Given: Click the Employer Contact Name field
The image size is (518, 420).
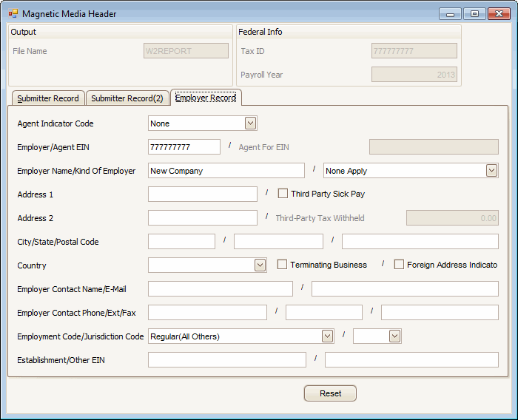Looking at the screenshot, I should click(221, 289).
